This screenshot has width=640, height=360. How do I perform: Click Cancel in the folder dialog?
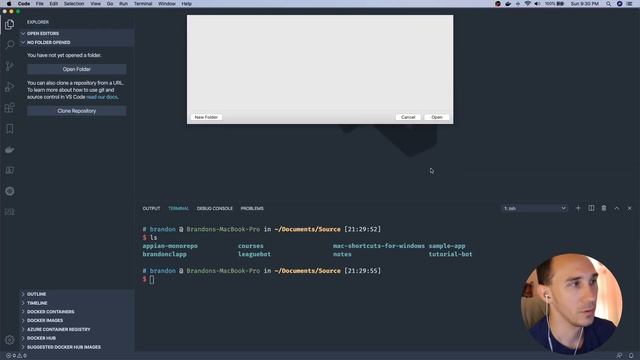[408, 117]
